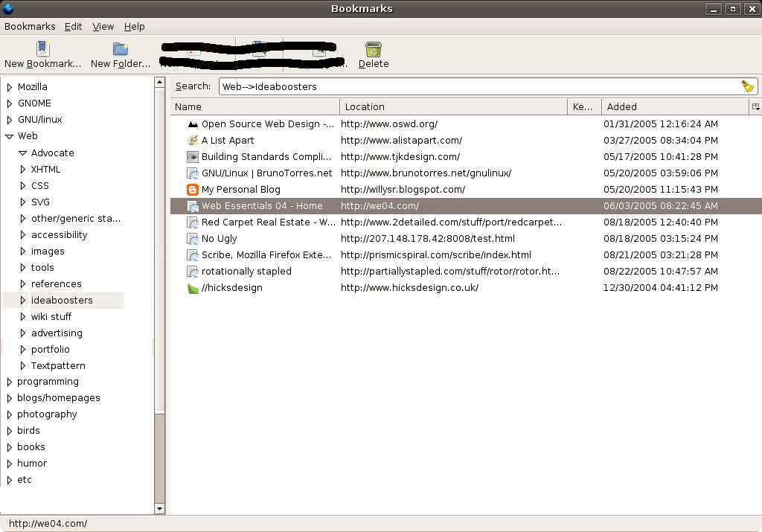Viewport: 762px width, 532px height.
Task: Click the No Ugly bookmark icon
Action: tap(193, 239)
